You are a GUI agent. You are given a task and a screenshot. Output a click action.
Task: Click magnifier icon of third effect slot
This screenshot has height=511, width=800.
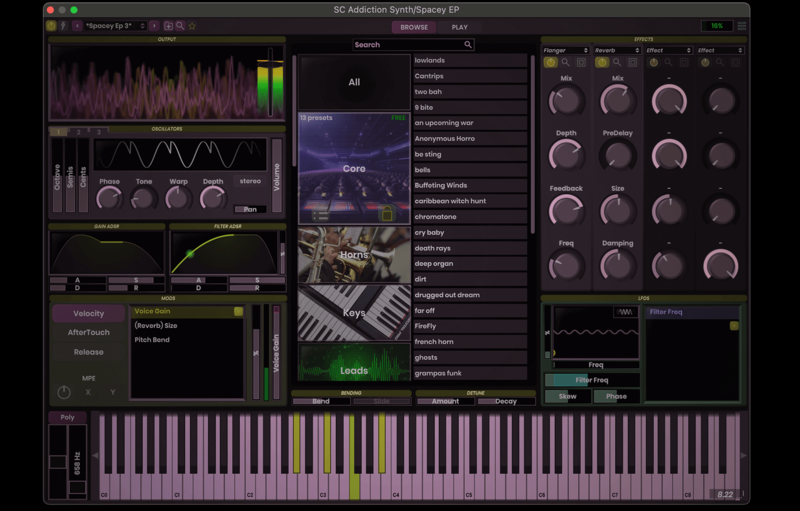point(669,62)
